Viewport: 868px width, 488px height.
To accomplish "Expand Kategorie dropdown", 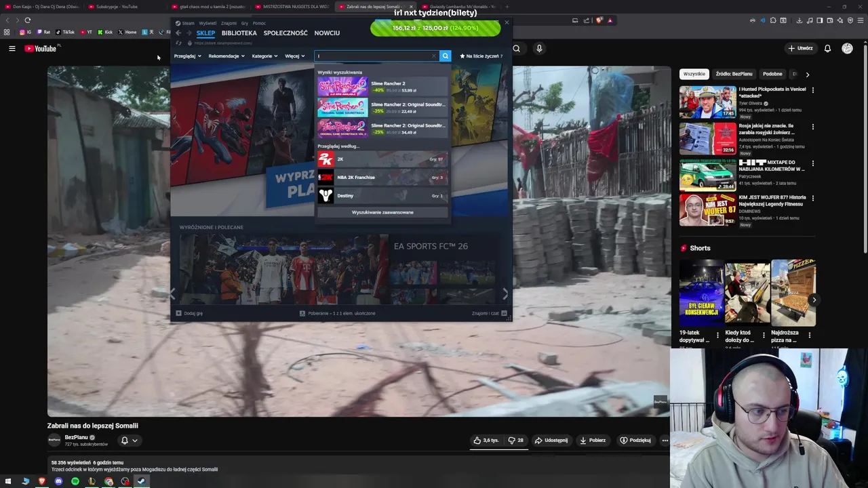I will (264, 56).
